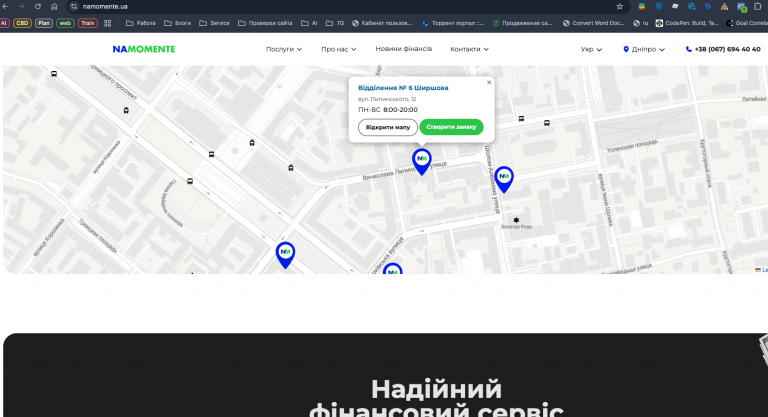The image size is (768, 417).
Task: Click the Створити заявку button
Action: click(451, 127)
